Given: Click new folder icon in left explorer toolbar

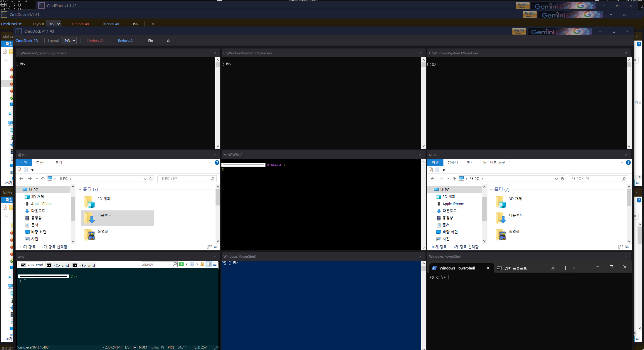Looking at the screenshot, I should [x=26, y=170].
